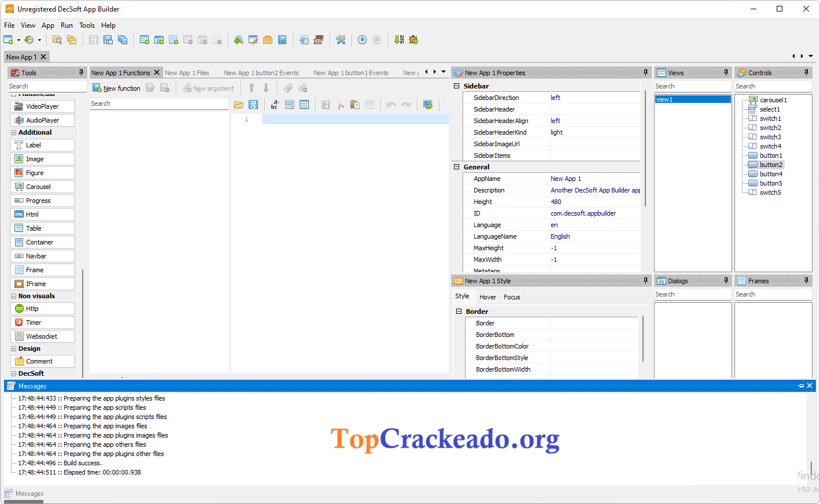Collapse the Border group in Style panel

[459, 311]
